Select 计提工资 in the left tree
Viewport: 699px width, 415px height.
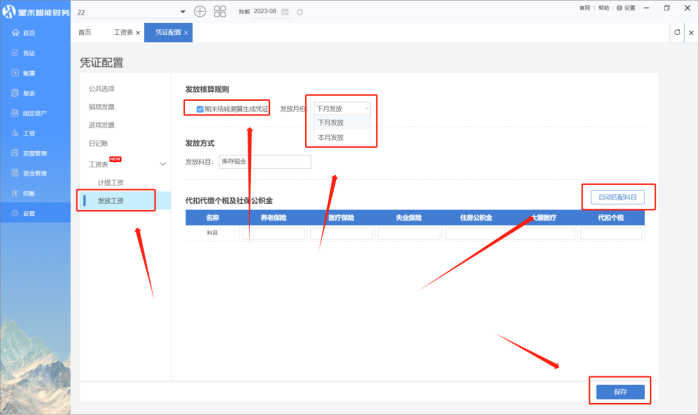point(111,183)
